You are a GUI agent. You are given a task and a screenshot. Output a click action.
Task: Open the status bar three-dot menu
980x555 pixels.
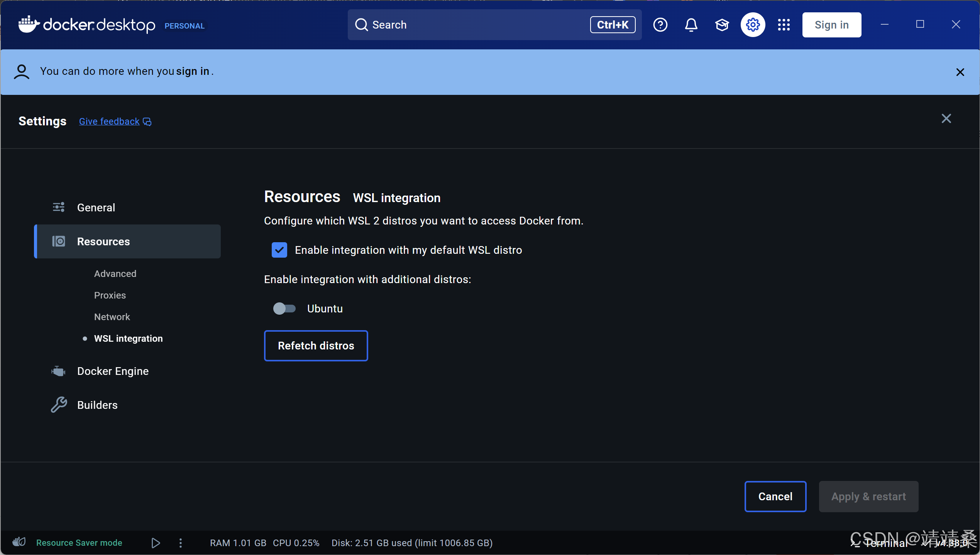point(181,543)
